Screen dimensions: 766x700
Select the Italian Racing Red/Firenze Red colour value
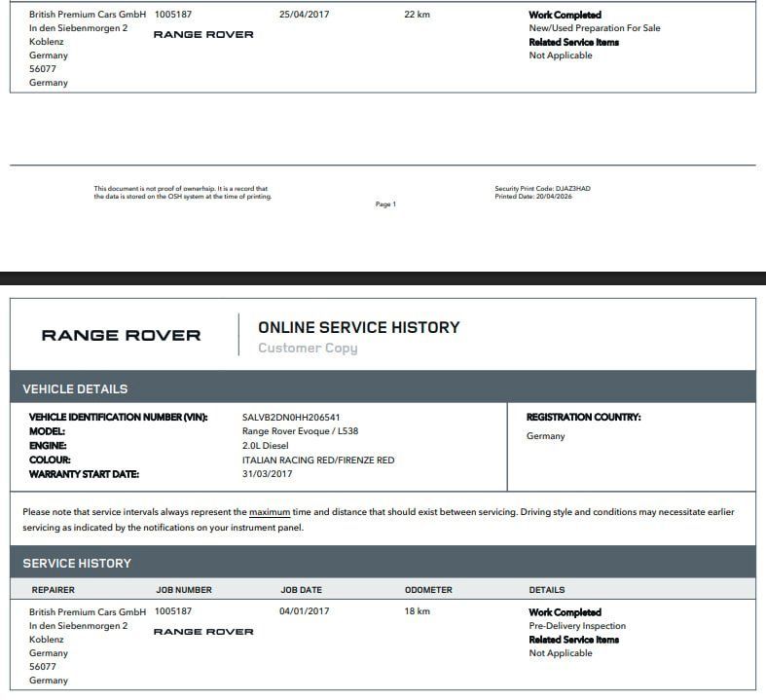coord(318,461)
